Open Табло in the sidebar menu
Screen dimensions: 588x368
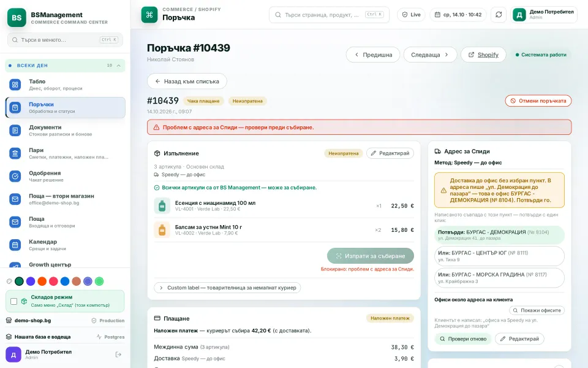click(66, 85)
